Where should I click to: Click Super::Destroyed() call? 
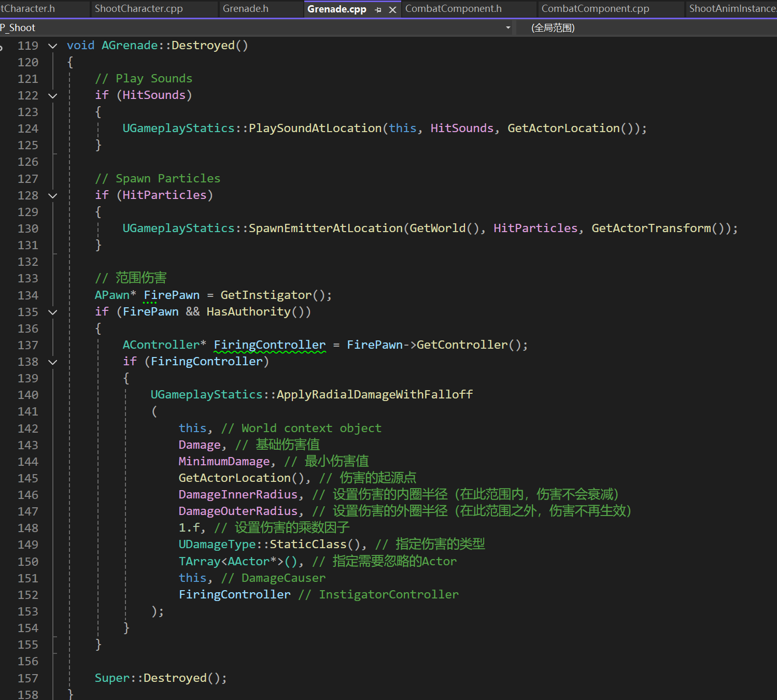(158, 678)
